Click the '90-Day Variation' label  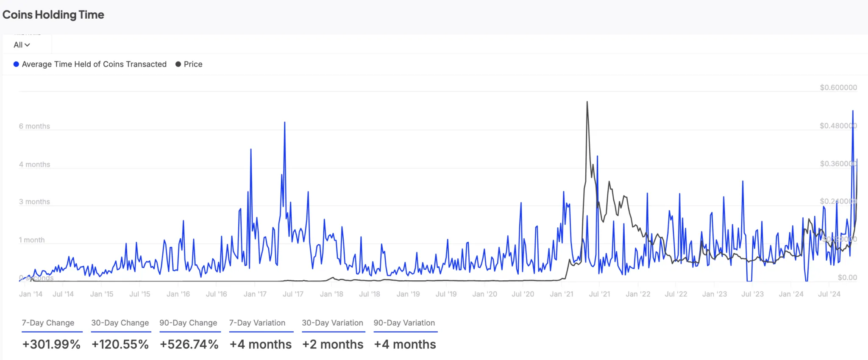click(405, 323)
